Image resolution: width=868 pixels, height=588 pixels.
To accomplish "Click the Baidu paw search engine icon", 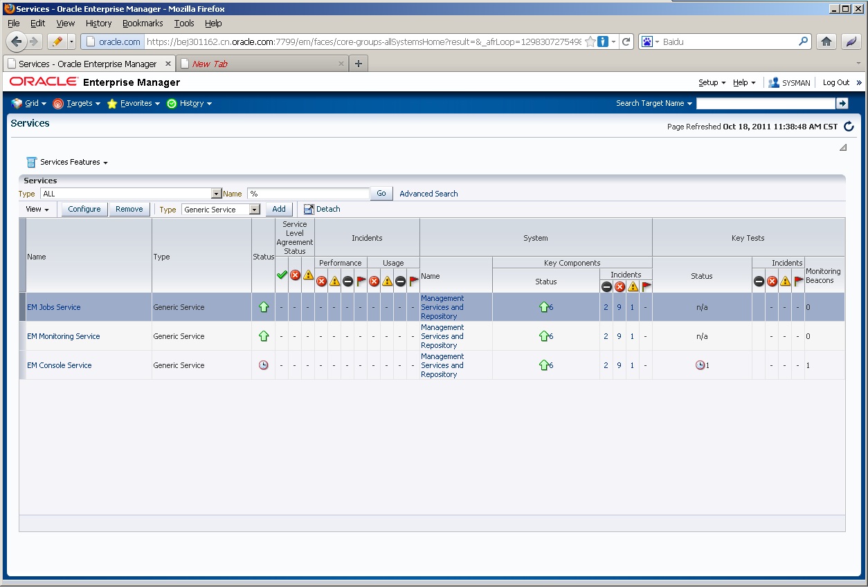I will click(x=647, y=42).
